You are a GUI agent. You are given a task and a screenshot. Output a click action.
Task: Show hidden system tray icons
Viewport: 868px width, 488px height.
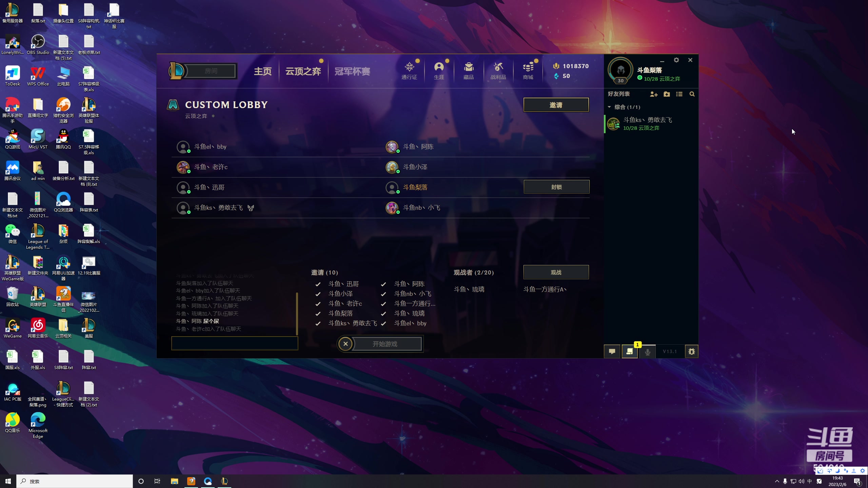click(777, 481)
